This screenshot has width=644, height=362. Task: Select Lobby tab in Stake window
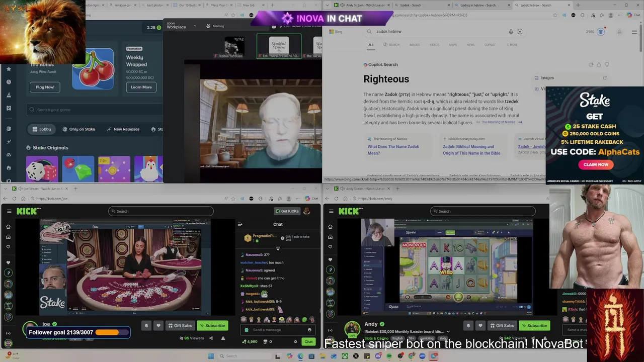(x=42, y=129)
